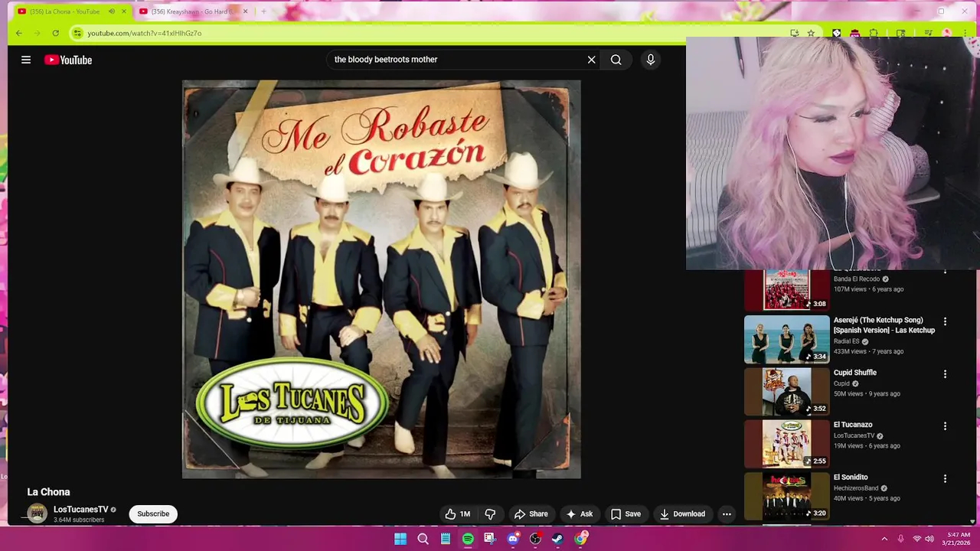This screenshot has height=551, width=980.
Task: Click Banda El Recodo channel name
Action: pos(857,279)
